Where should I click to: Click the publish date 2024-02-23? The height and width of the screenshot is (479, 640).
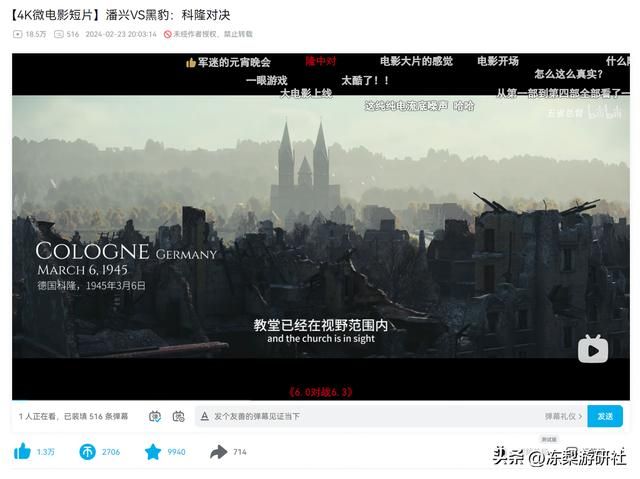pos(121,34)
